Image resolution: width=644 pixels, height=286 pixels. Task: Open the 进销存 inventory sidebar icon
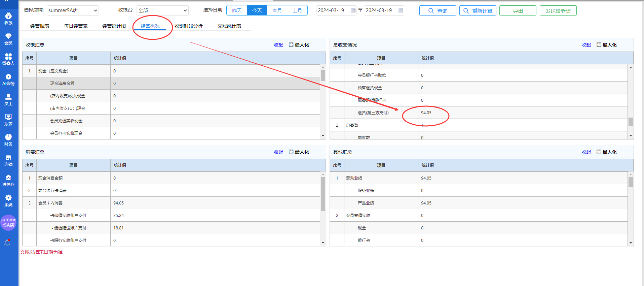[x=8, y=181]
